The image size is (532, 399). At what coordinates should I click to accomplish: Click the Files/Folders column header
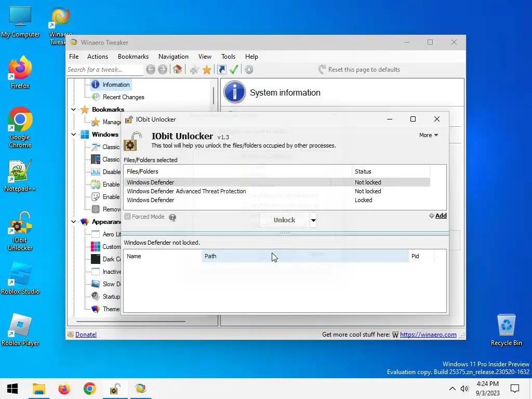[x=238, y=171]
